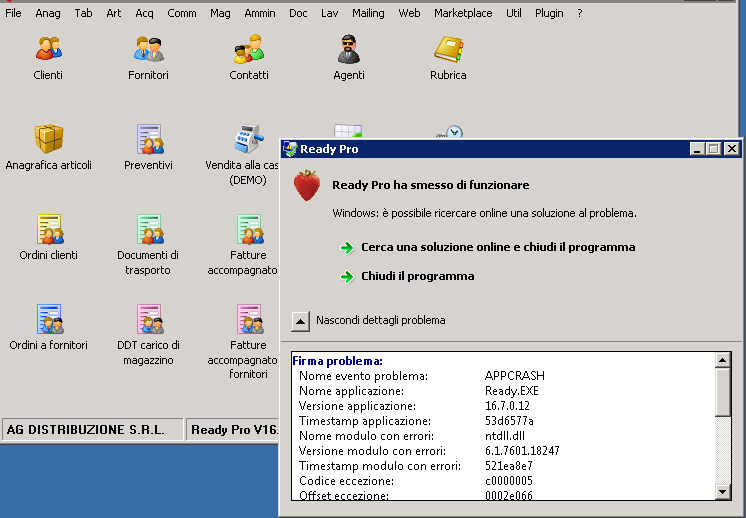Open the Anag menu
Screen dimensions: 746x518
point(48,13)
